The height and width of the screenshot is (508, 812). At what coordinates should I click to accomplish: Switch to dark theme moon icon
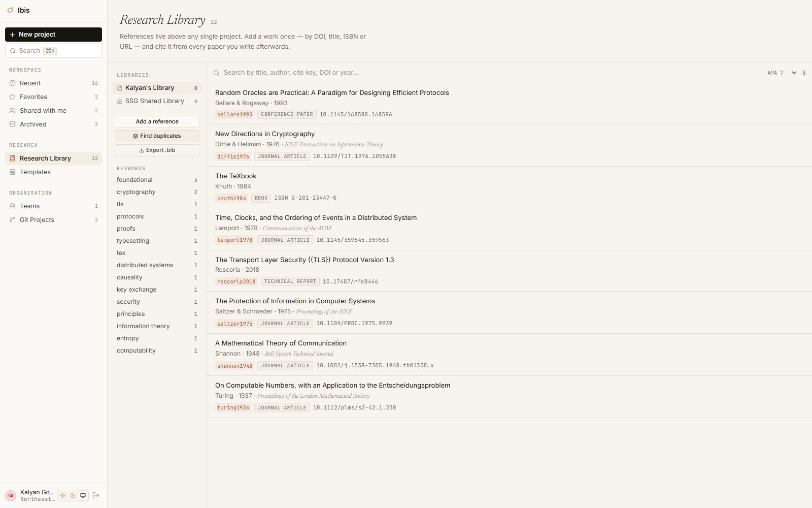tap(73, 495)
